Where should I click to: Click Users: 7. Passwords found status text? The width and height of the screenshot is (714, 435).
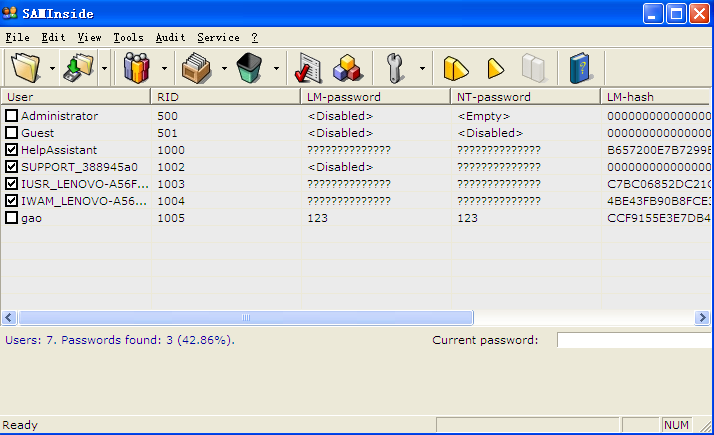(x=120, y=340)
